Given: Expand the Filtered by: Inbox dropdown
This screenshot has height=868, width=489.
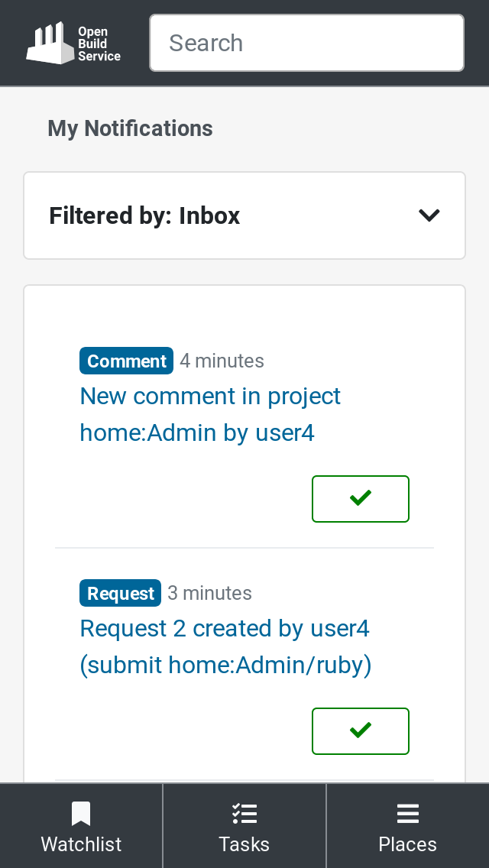Looking at the screenshot, I should click(244, 215).
